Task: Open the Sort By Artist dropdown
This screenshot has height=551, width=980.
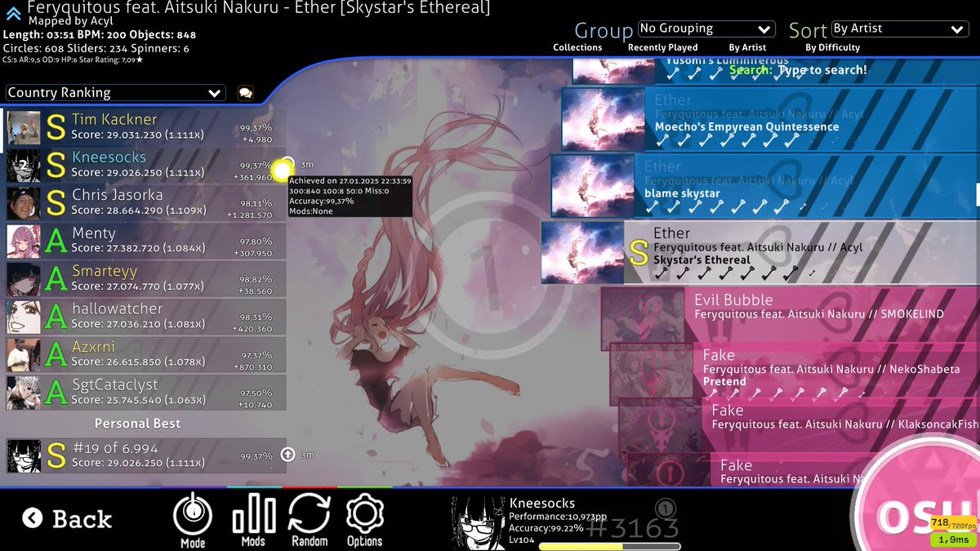Action: tap(900, 29)
